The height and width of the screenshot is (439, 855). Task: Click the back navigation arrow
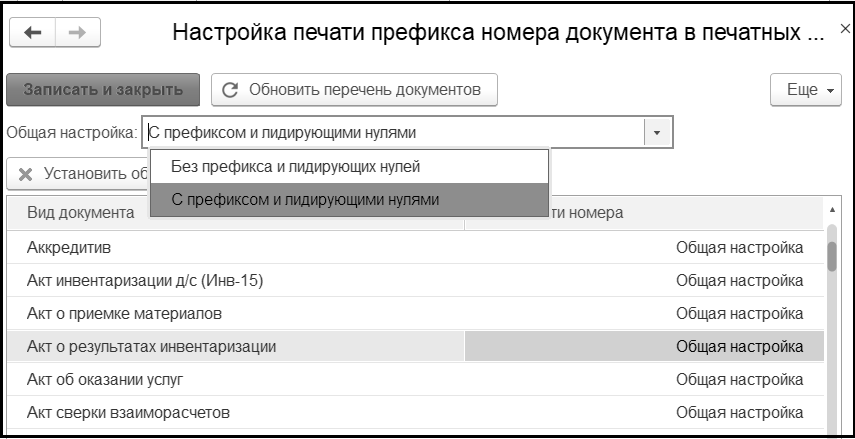coord(32,33)
